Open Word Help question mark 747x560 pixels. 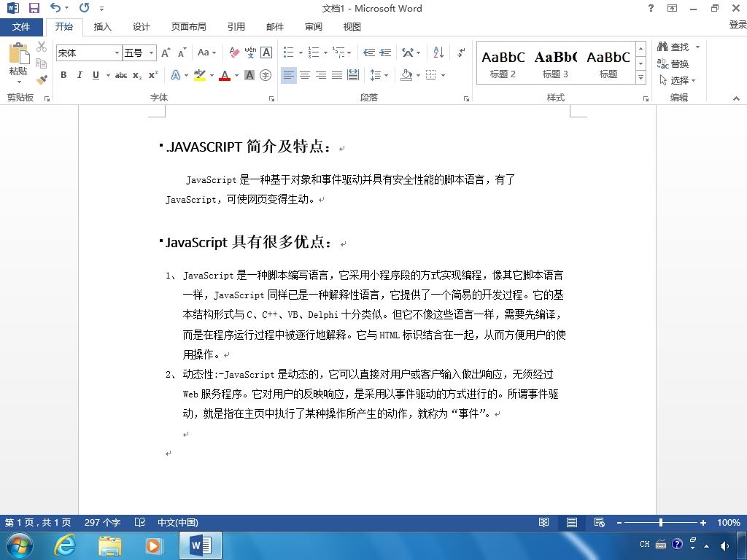tap(651, 8)
